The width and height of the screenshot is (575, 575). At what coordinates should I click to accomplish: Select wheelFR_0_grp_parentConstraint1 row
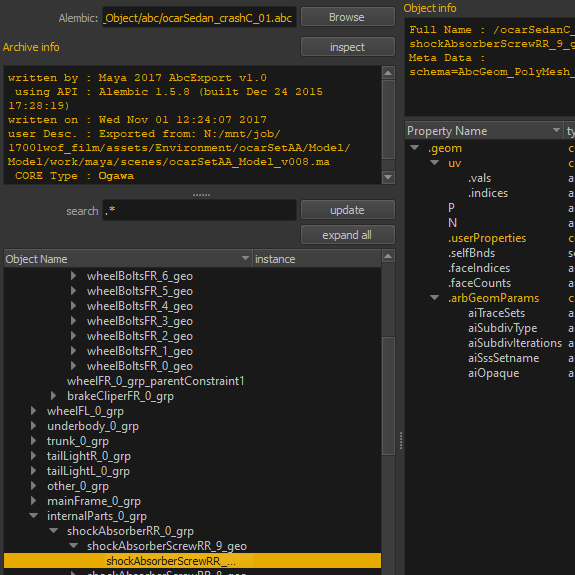point(155,381)
